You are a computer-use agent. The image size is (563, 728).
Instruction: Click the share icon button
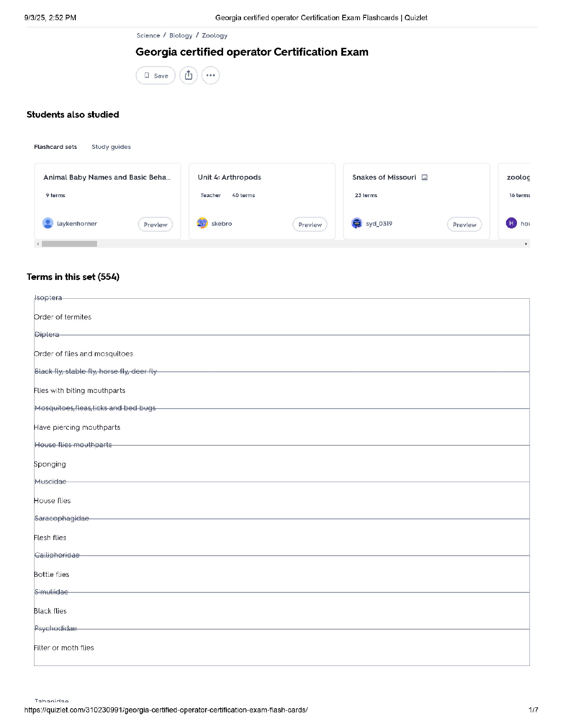[x=189, y=75]
